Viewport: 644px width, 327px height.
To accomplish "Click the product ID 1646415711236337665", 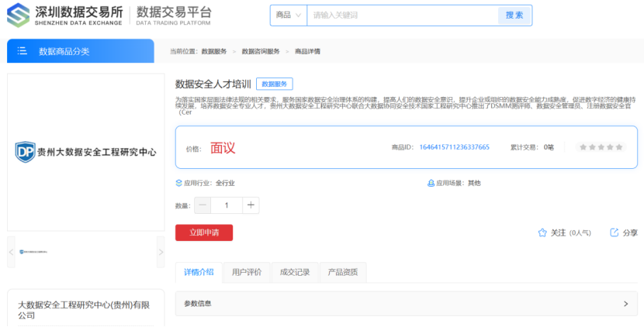I will tap(454, 147).
